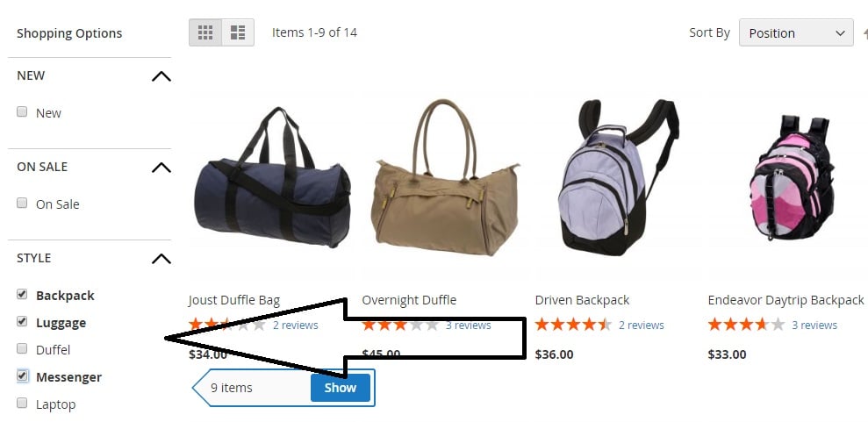The image size is (868, 422).
Task: Click the Overnight Duffle star rating
Action: [400, 325]
